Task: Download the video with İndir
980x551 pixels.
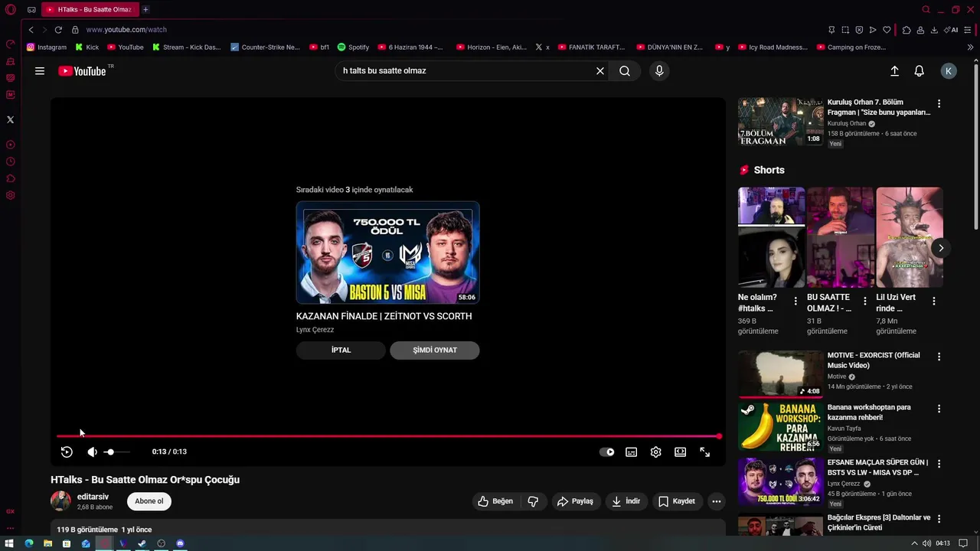Action: click(626, 501)
